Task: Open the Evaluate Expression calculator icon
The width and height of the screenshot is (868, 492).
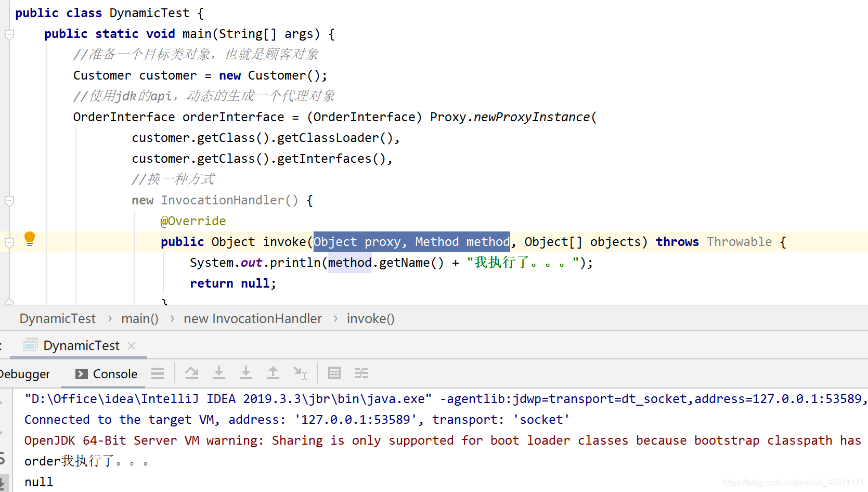Action: (334, 373)
